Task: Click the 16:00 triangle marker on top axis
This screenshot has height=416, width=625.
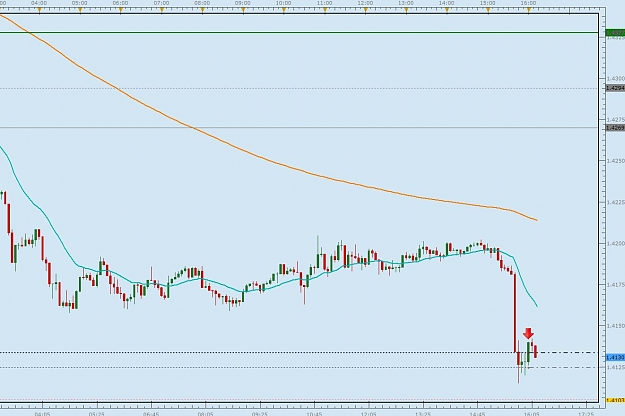Action: [x=529, y=11]
